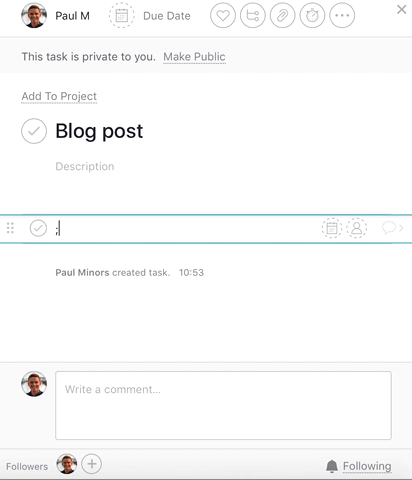This screenshot has width=412, height=480.
Task: Assign subtask using the person icon
Action: (x=357, y=228)
